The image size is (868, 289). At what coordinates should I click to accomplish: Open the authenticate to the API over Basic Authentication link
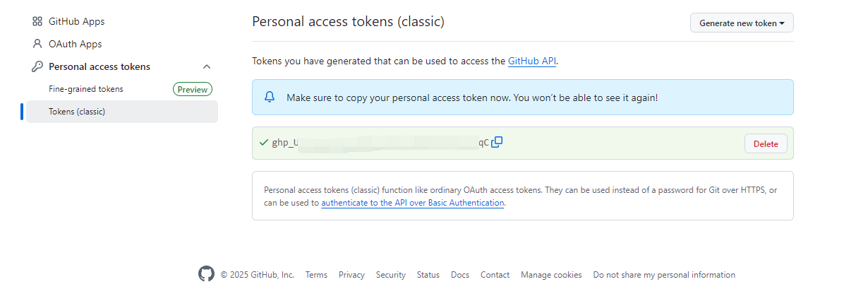pos(413,203)
